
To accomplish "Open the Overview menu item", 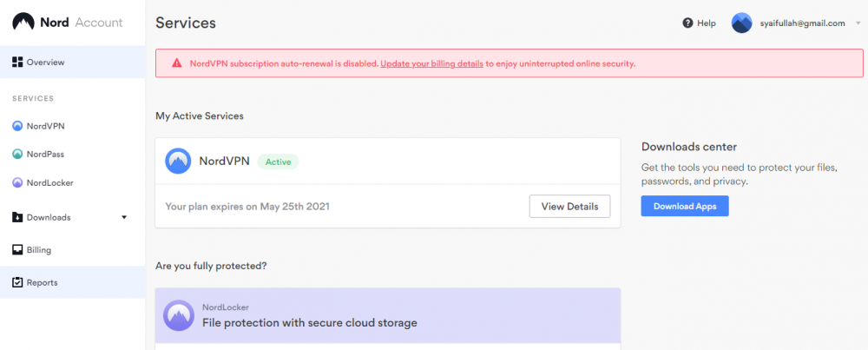I will (45, 63).
